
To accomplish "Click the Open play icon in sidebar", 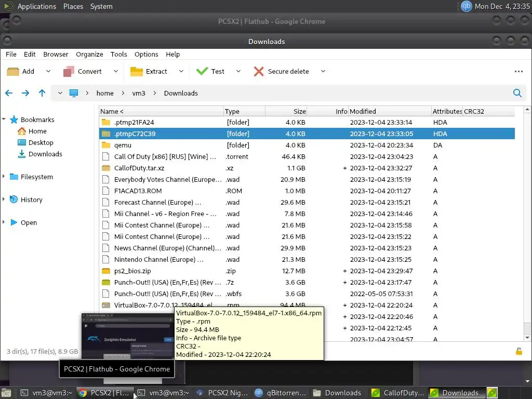I will [14, 222].
